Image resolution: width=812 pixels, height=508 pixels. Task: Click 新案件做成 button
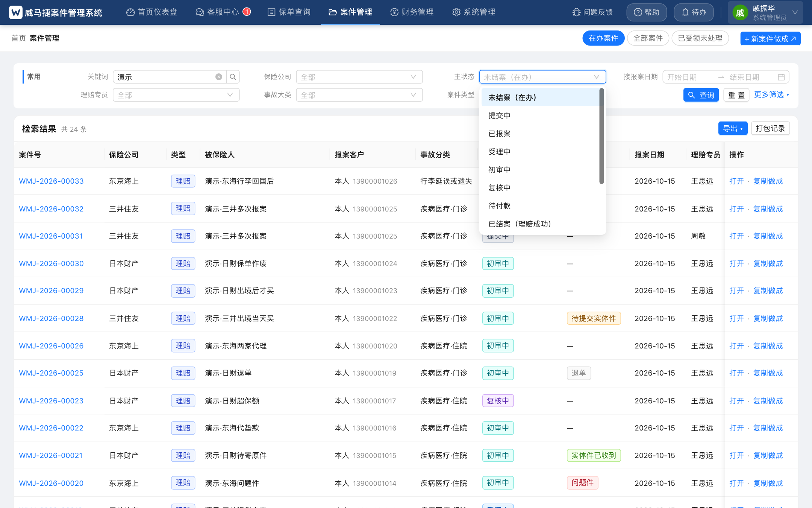(x=770, y=38)
